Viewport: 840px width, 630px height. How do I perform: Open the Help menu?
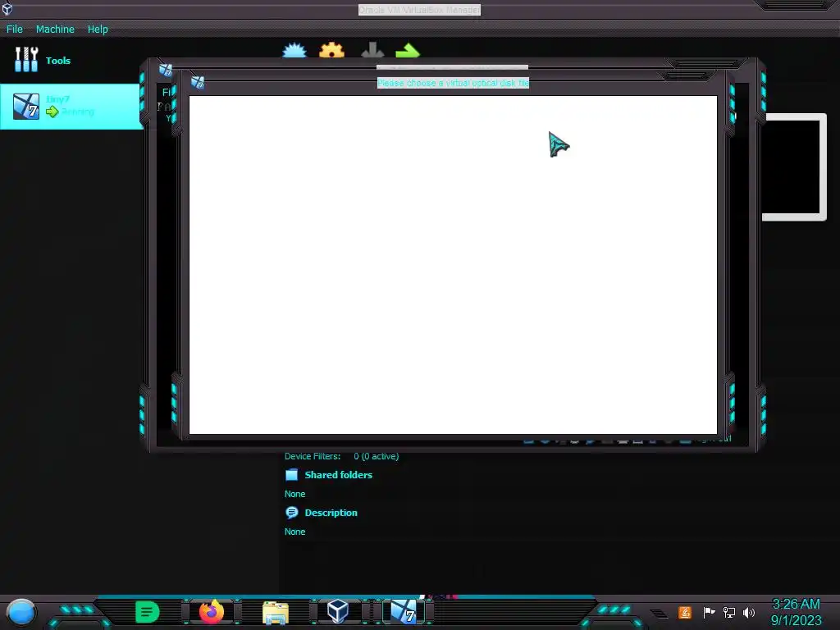click(x=98, y=29)
